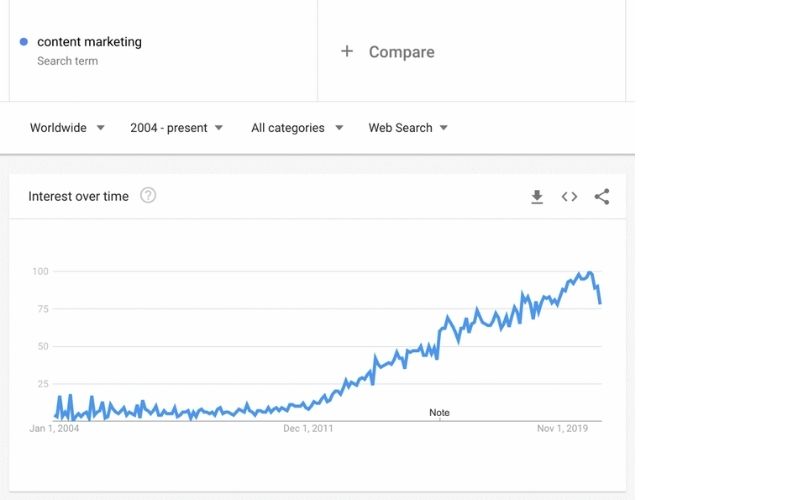Click the plus icon beside Compare
800x500 pixels.
(x=347, y=51)
